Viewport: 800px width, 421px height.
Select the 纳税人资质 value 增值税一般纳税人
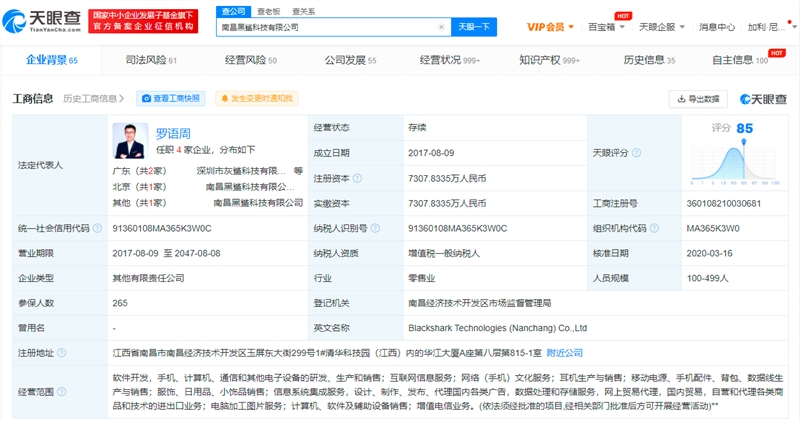tap(444, 253)
